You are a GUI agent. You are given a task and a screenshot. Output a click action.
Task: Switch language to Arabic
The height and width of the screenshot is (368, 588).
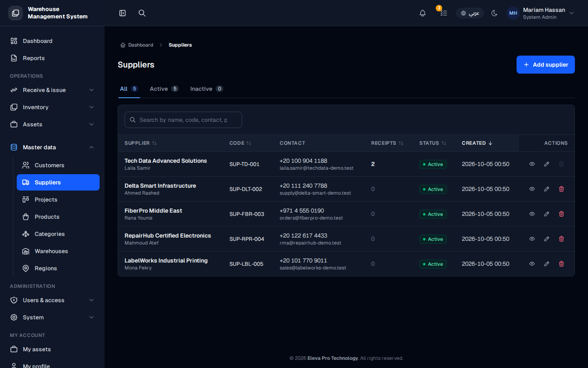470,13
